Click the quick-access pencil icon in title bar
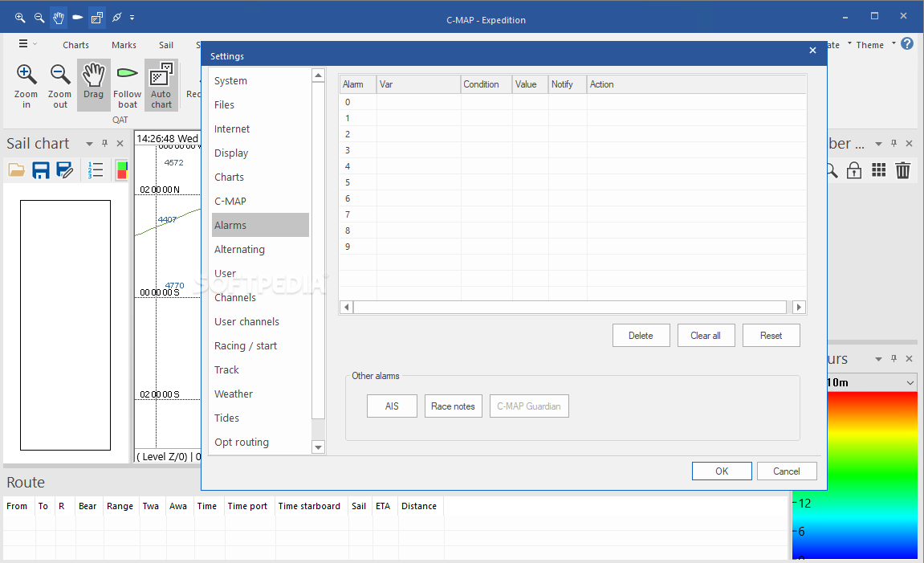Screen dimensions: 924x563 [116, 18]
